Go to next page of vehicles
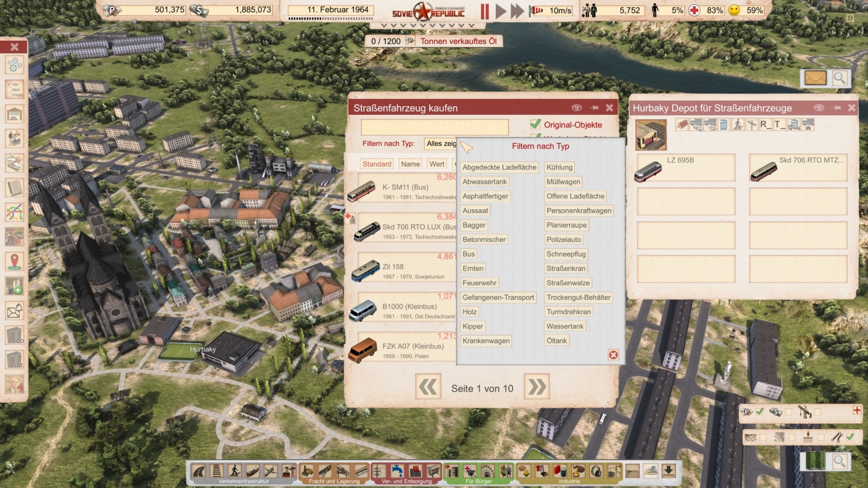868x488 pixels. click(x=537, y=387)
